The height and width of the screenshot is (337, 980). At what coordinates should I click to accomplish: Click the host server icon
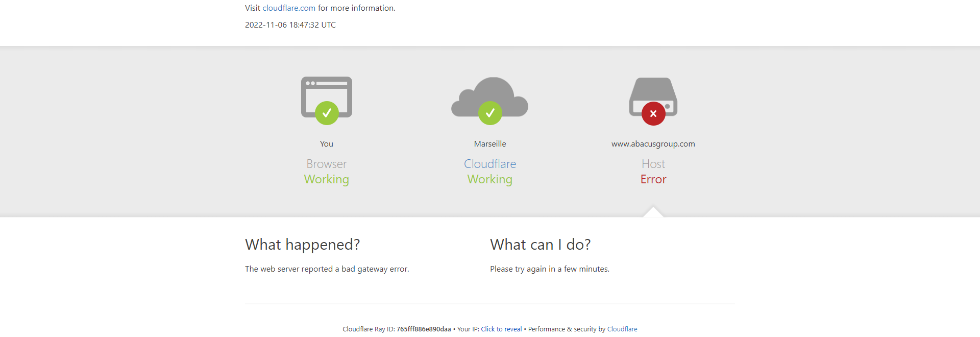653,97
